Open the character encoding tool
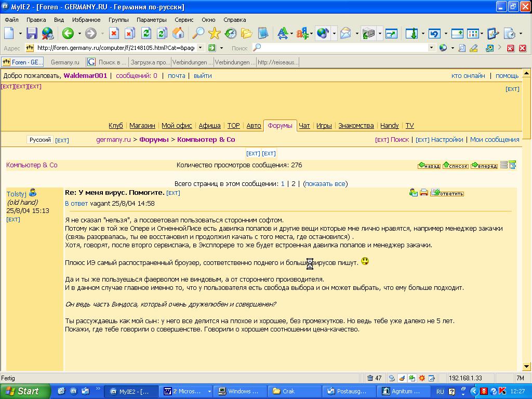532x399 pixels. [x=302, y=33]
